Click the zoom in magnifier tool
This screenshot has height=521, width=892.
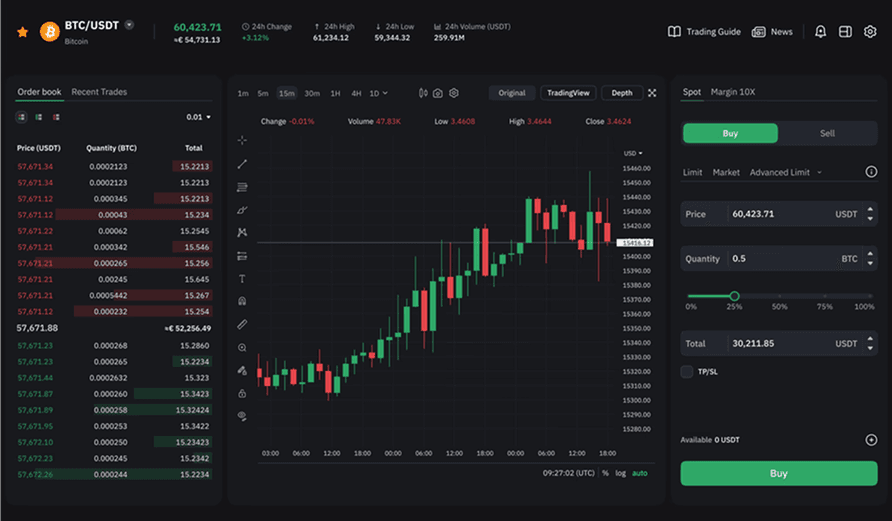(242, 348)
